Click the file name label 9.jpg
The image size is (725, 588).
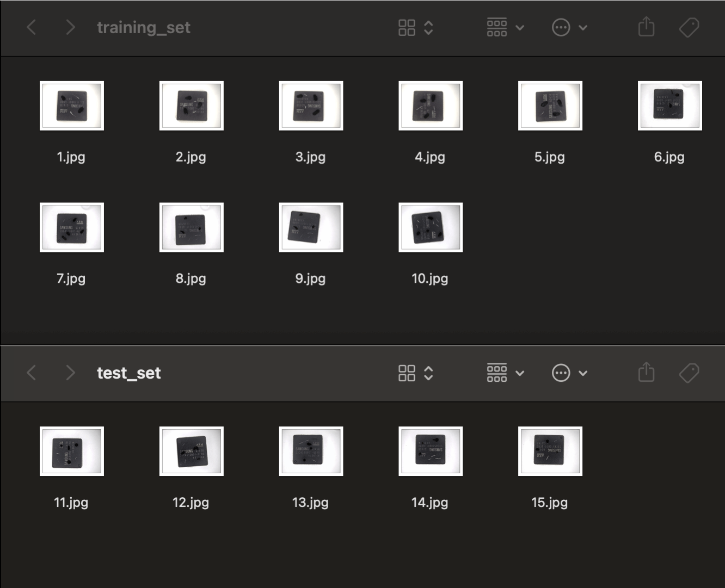click(x=311, y=279)
